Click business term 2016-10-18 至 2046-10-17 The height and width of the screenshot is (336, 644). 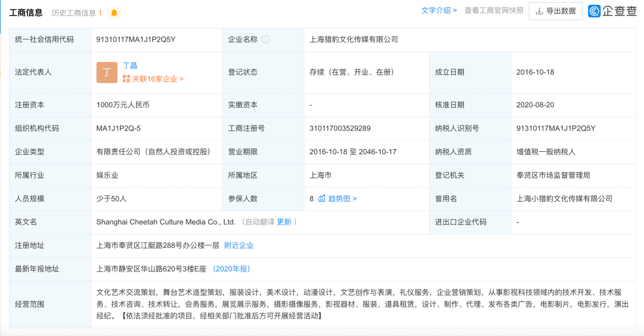[x=353, y=152]
